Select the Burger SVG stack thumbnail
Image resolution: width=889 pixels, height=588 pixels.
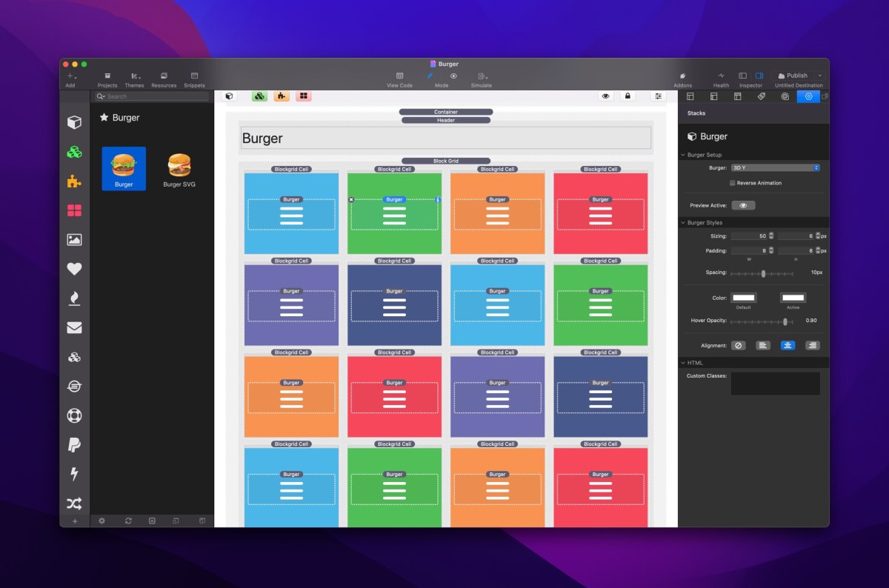tap(179, 169)
